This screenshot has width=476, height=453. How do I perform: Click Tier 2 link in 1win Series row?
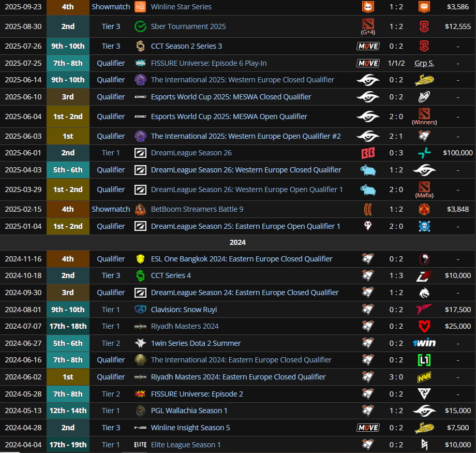click(x=111, y=343)
